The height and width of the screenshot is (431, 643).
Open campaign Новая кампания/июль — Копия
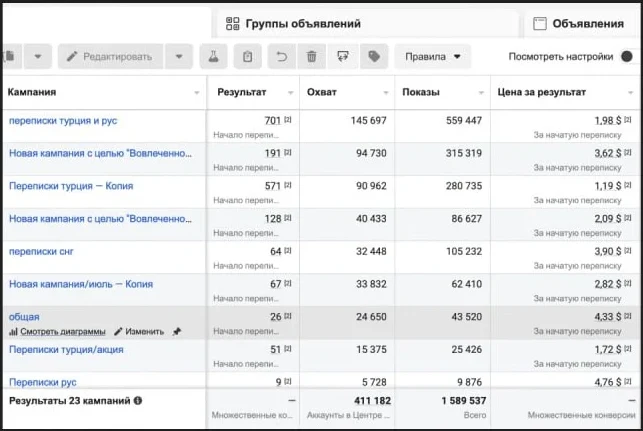coord(81,284)
